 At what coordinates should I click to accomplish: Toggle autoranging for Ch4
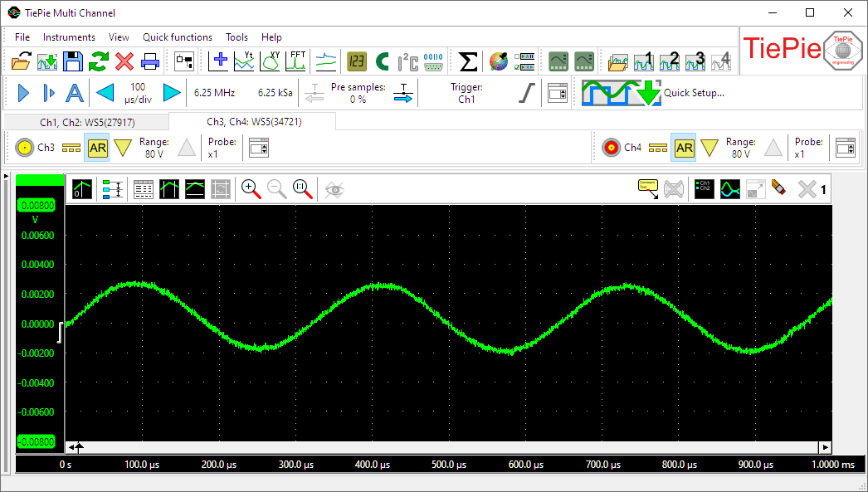click(x=683, y=148)
